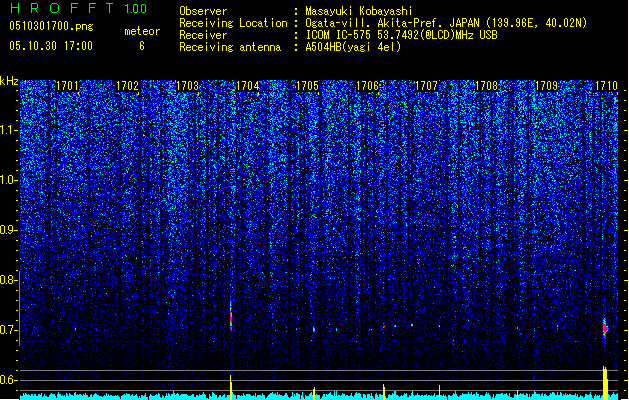Click the 'Receiving antenna' field label
Screen dimensions: 629x400
[230, 47]
